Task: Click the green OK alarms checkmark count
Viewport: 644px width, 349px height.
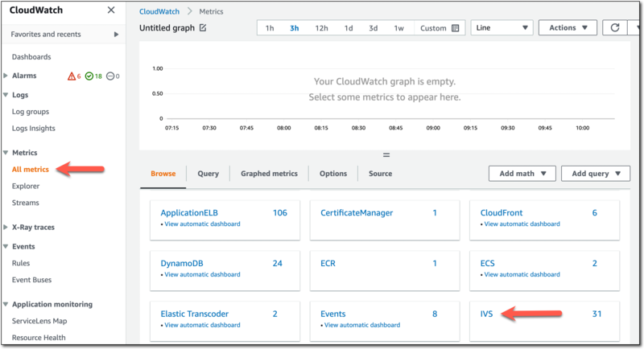Action: coord(93,76)
